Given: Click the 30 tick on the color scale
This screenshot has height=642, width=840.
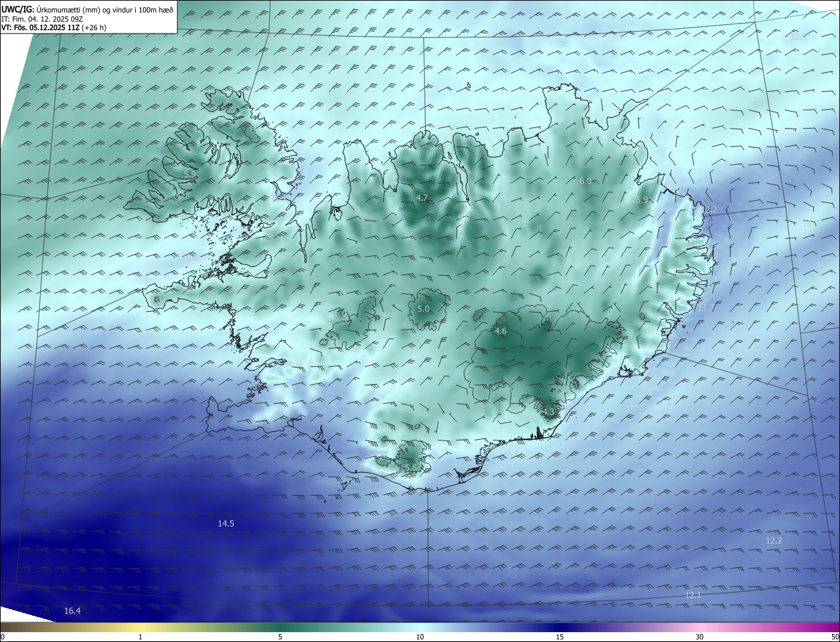Looking at the screenshot, I should tap(700, 637).
